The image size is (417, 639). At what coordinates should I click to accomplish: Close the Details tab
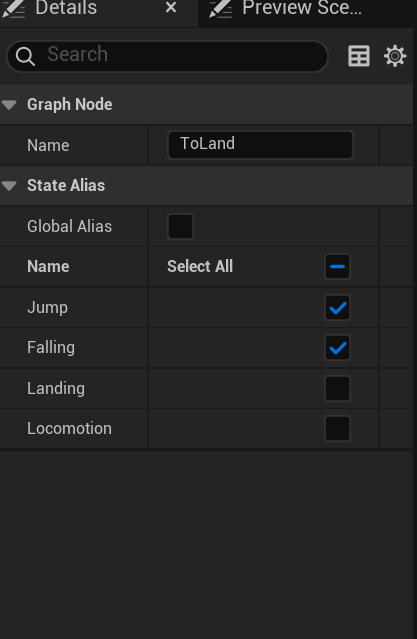point(171,7)
